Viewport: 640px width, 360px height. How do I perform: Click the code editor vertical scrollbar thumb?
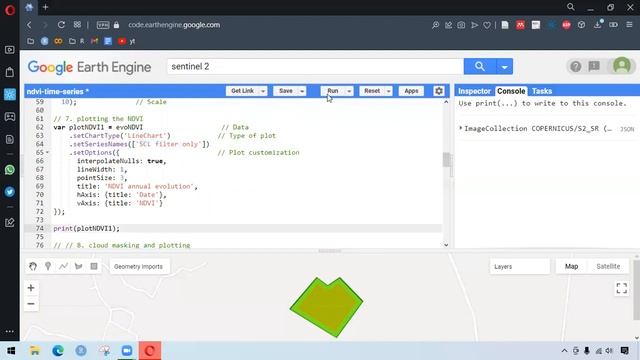click(x=446, y=160)
